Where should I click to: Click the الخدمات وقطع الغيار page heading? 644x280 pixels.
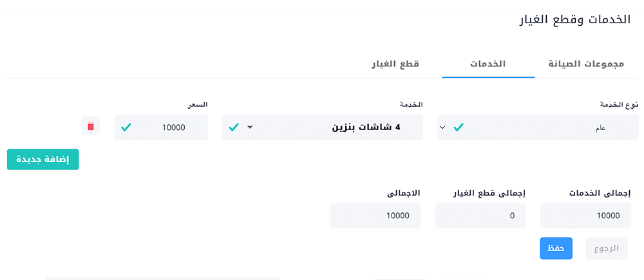(574, 20)
